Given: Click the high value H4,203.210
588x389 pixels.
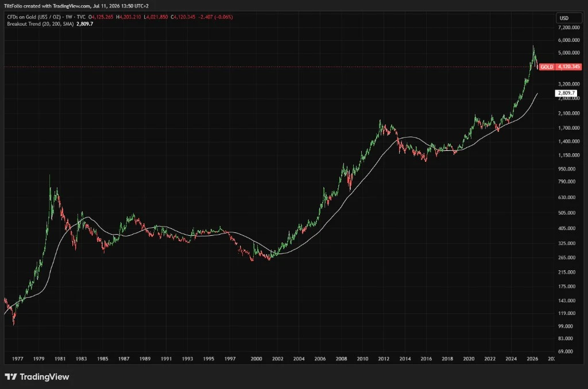Looking at the screenshot, I should click(x=129, y=17).
